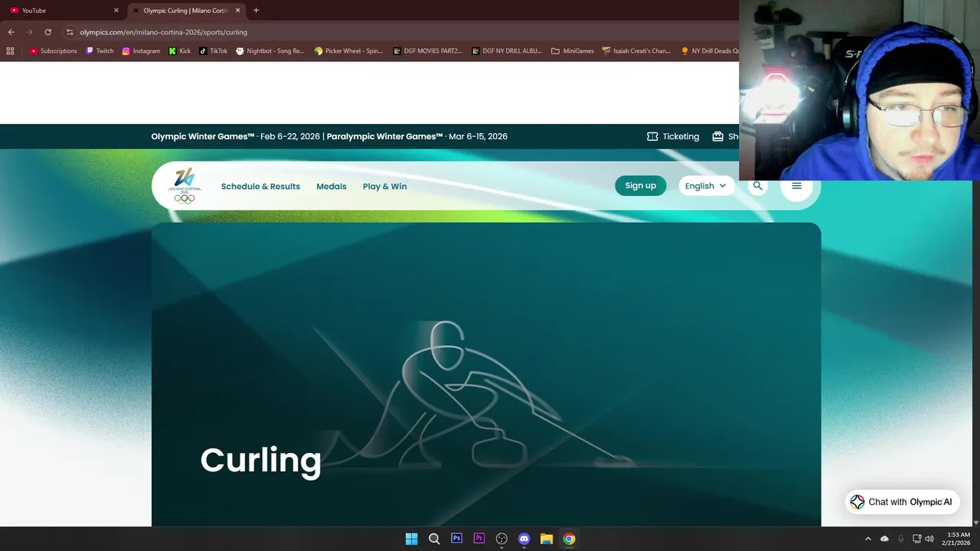Switch to Chrome on the taskbar
The image size is (980, 551).
[x=569, y=539]
